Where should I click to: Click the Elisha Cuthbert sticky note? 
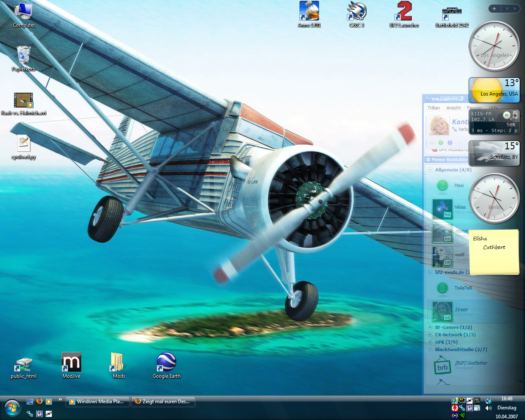pos(494,252)
